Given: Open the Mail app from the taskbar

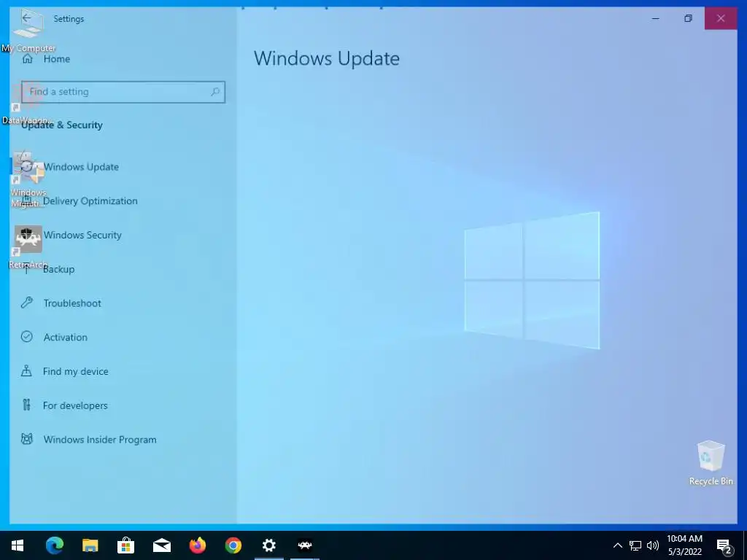Looking at the screenshot, I should point(161,545).
